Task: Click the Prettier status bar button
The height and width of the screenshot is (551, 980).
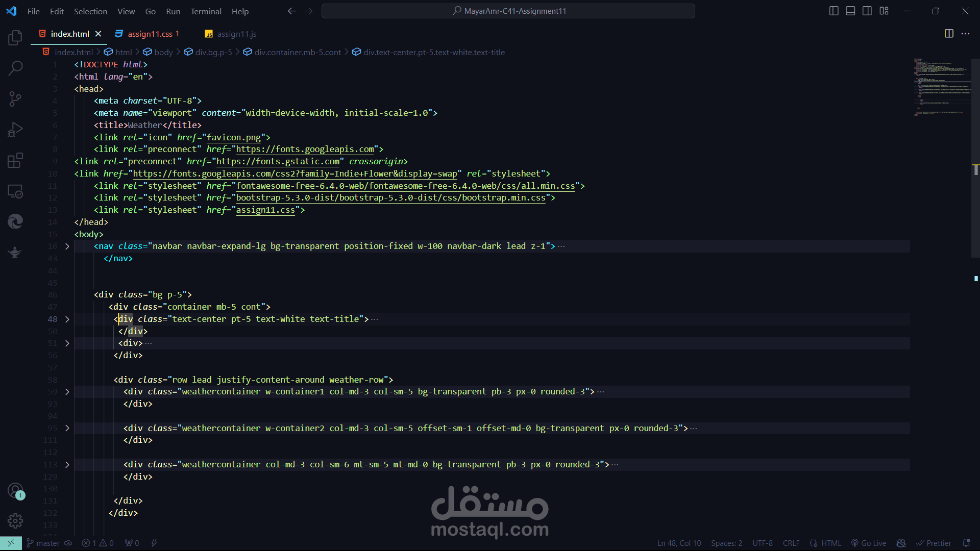Action: pyautogui.click(x=934, y=543)
